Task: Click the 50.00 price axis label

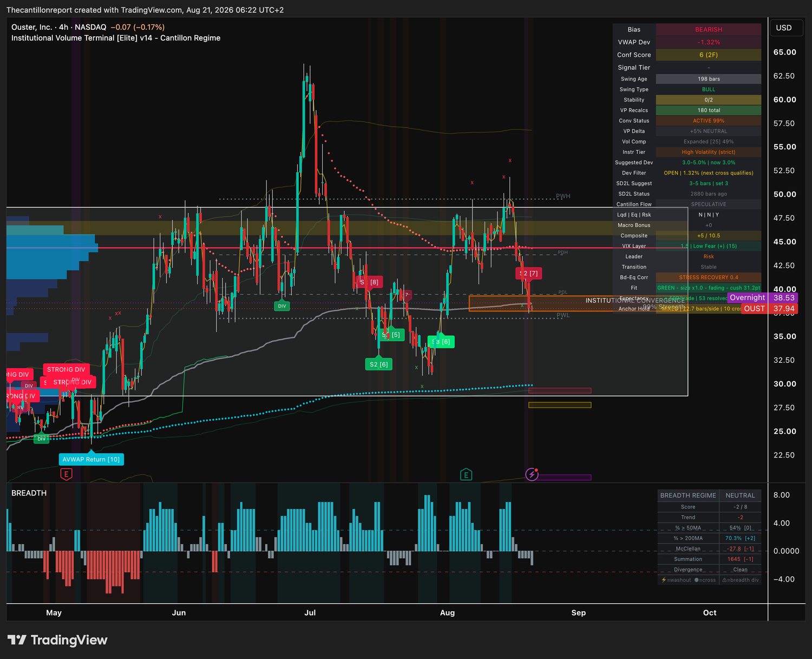Action: (x=784, y=194)
